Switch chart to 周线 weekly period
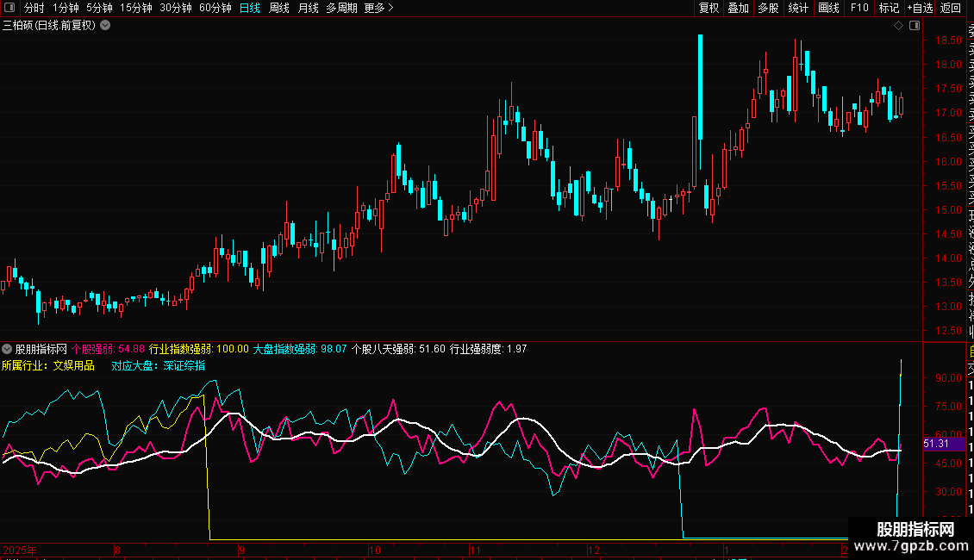Image resolution: width=974 pixels, height=560 pixels. (x=279, y=8)
